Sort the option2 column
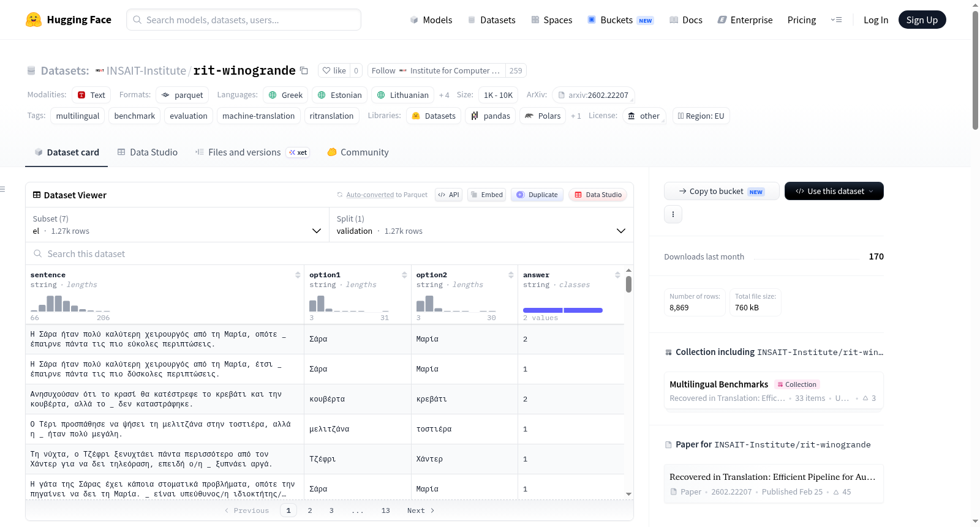This screenshot has width=980, height=527. (511, 275)
